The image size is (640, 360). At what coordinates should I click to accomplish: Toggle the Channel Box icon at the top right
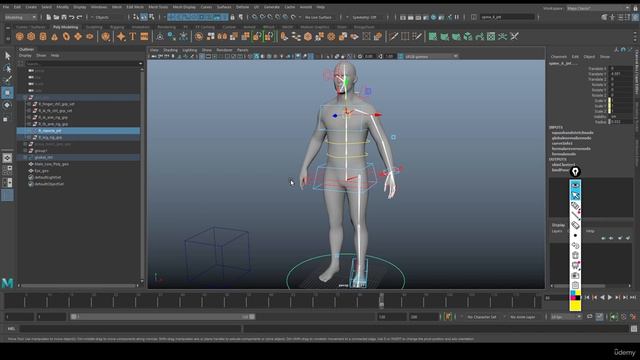pyautogui.click(x=635, y=17)
